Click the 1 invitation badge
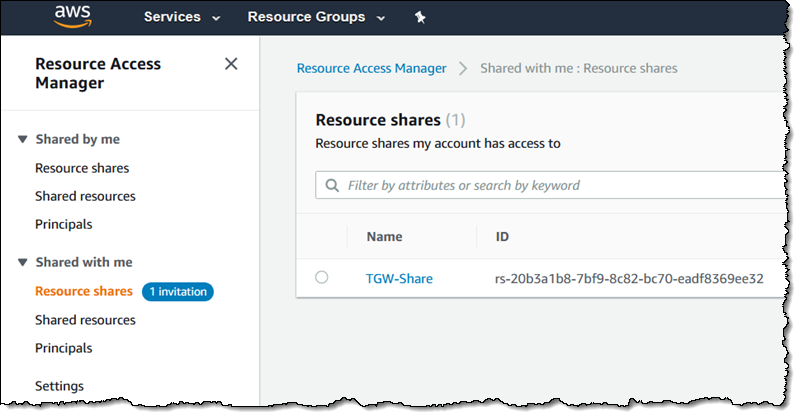This screenshot has height=417, width=800. (x=178, y=291)
